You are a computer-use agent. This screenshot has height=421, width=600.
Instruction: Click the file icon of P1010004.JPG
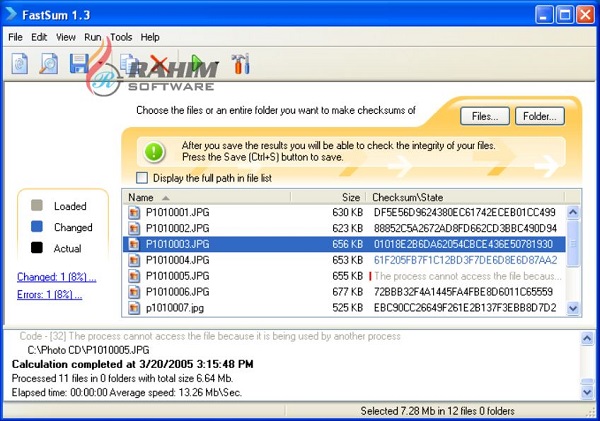(134, 260)
